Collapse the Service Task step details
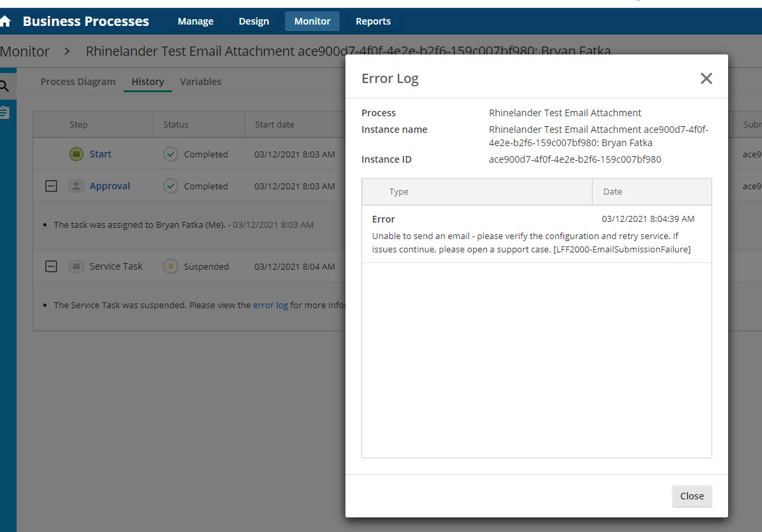The image size is (762, 532). pos(50,266)
